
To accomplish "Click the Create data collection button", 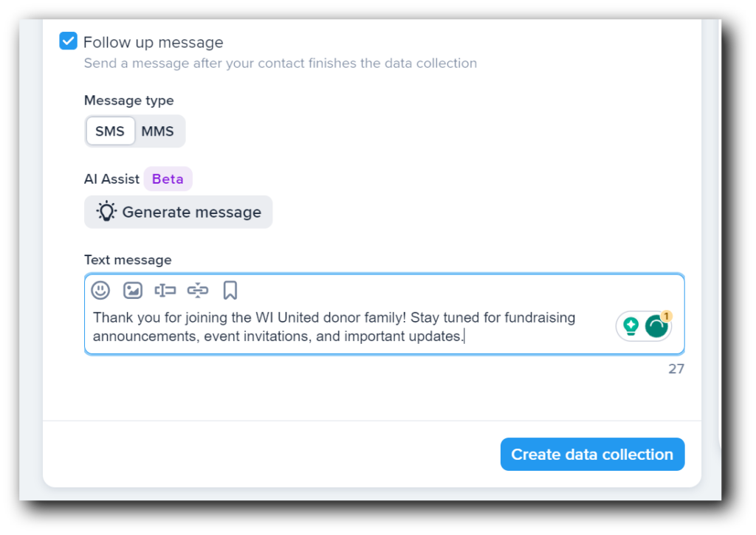I will click(x=592, y=454).
